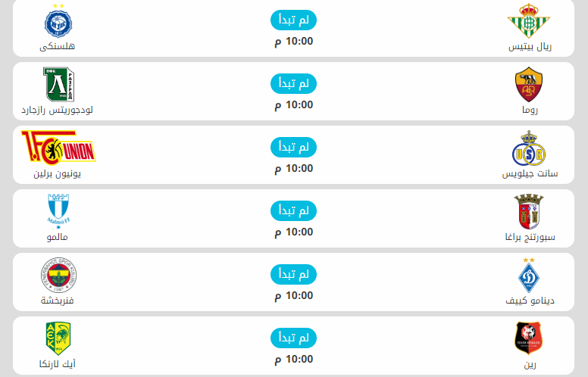Click the Union Berlin red logo
The height and width of the screenshot is (377, 588).
(x=58, y=148)
